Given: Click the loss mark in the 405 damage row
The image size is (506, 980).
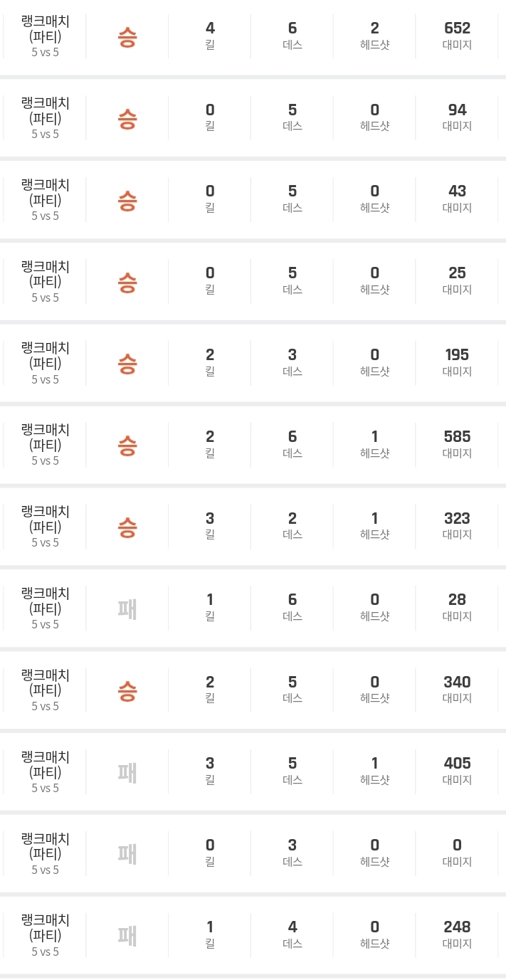Looking at the screenshot, I should point(127,772).
